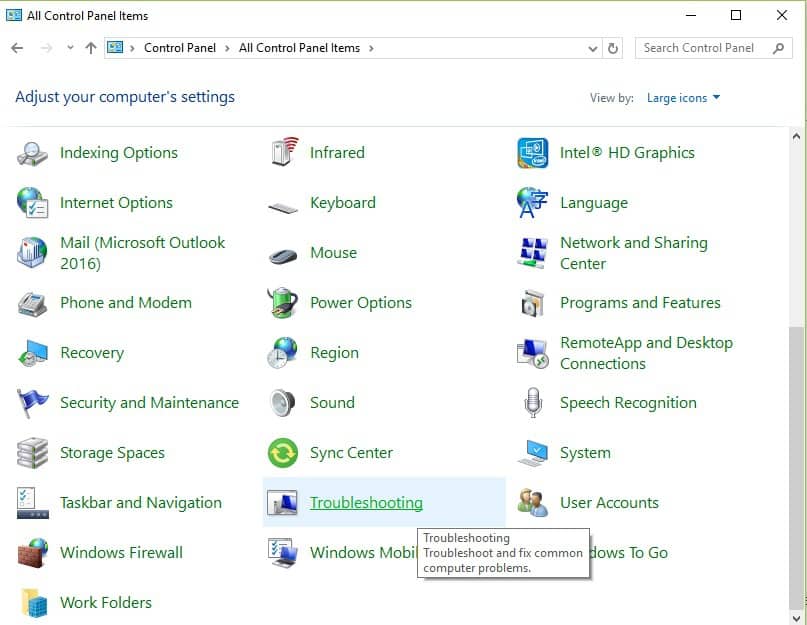Click the scrollbar down arrow
Screen dimensions: 807x625
(796, 618)
